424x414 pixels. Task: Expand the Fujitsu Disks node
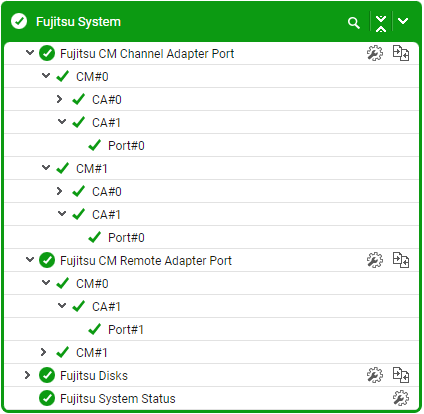coord(27,375)
